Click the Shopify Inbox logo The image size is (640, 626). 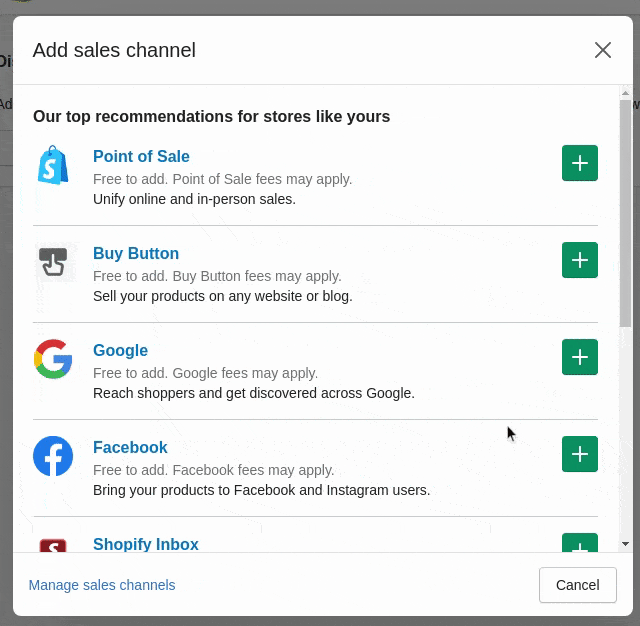coord(53,545)
